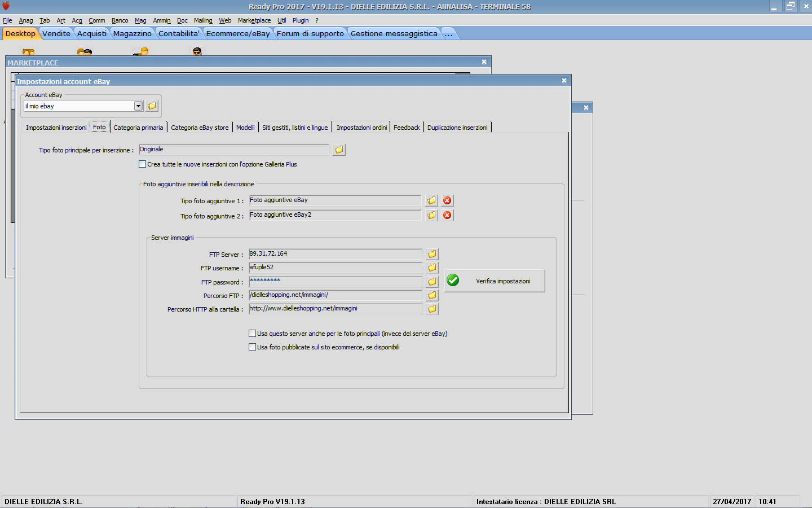
Task: Close the Impostazioni account eBay dialog
Action: coord(564,81)
